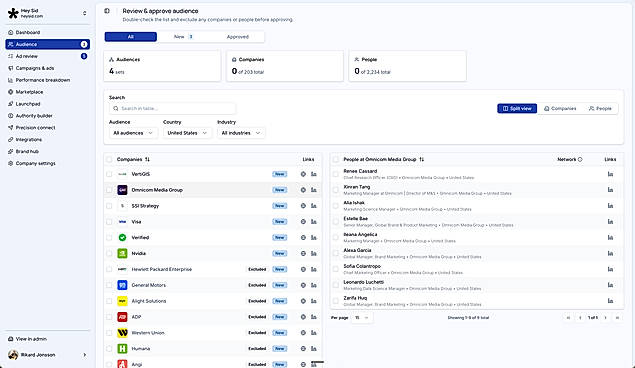Click the Search in table input field
Screen dimensions: 635x368
tap(172, 108)
